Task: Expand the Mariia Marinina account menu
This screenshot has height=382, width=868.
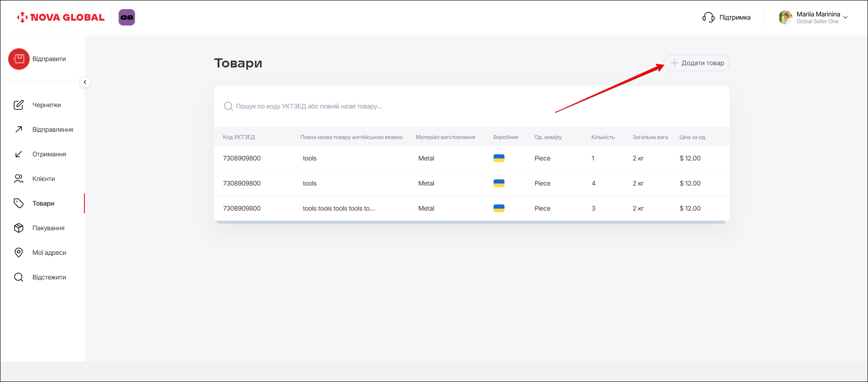Action: (x=845, y=17)
